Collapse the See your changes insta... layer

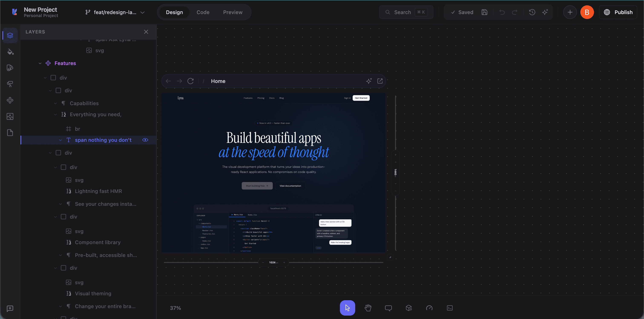click(60, 204)
